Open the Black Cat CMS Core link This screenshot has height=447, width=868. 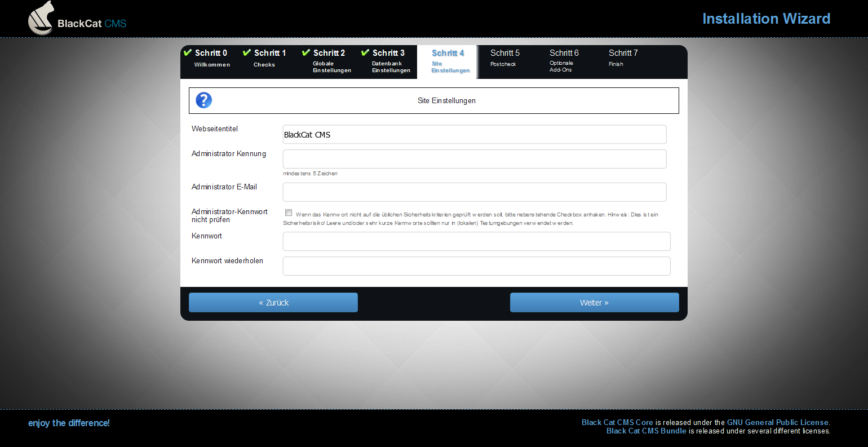point(617,422)
